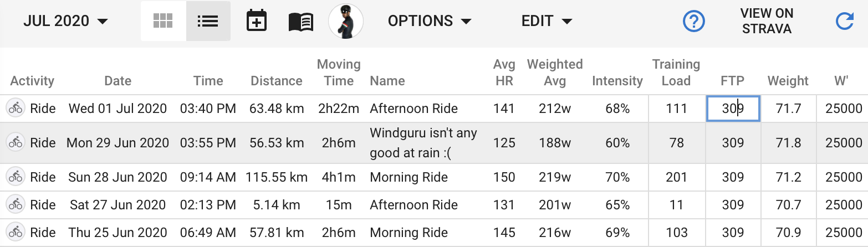Click the add calendar entry icon

point(256,22)
